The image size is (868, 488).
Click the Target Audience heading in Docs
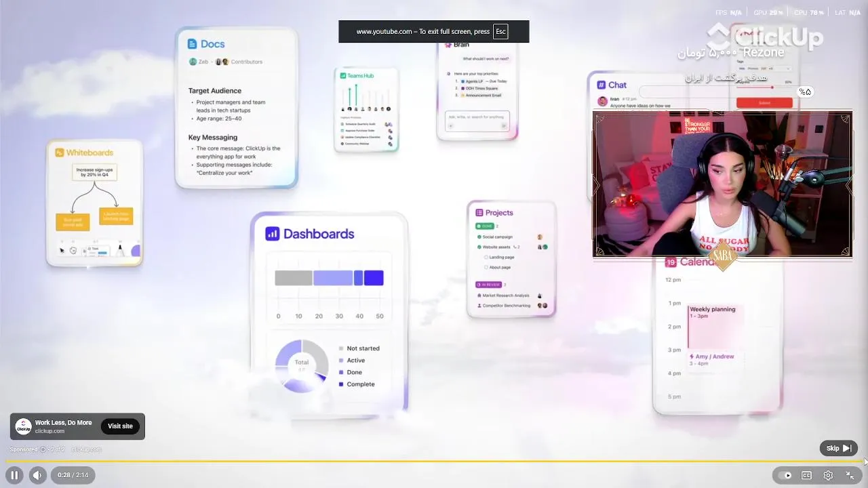point(215,91)
